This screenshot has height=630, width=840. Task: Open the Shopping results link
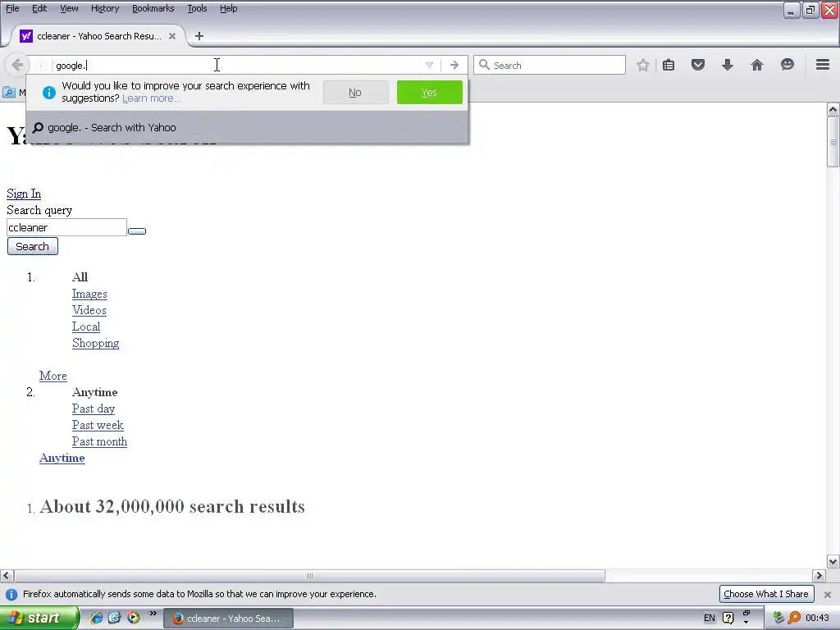tap(95, 343)
